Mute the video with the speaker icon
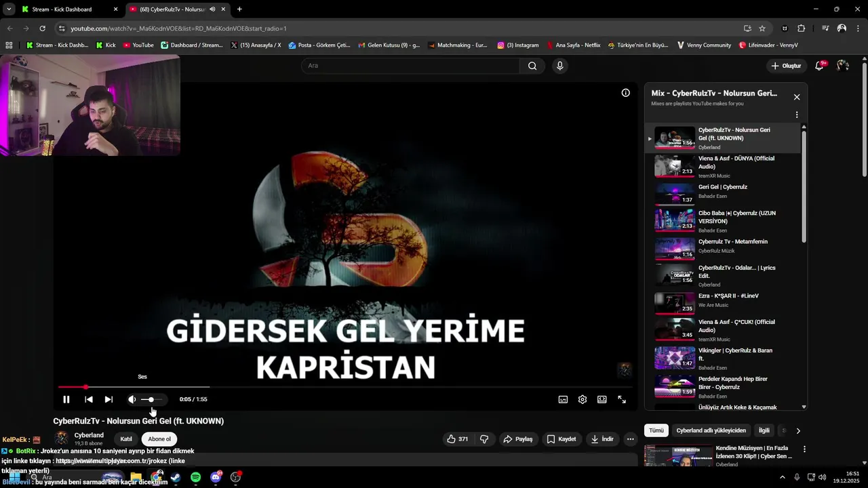This screenshot has width=868, height=488. tap(132, 399)
